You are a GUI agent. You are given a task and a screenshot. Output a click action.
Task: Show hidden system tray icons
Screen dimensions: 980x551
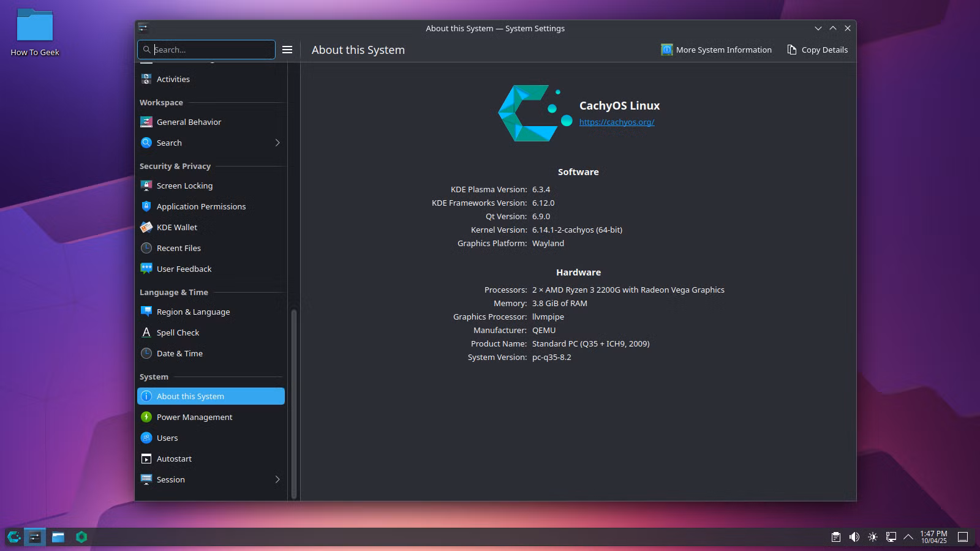click(908, 537)
